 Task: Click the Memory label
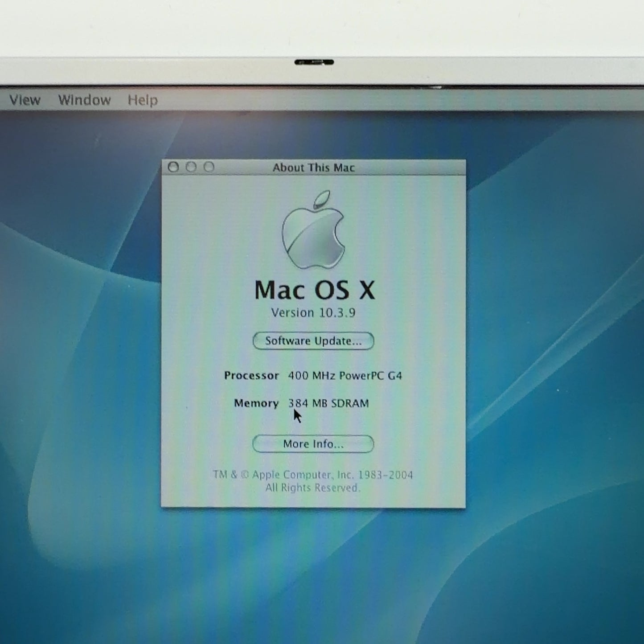click(256, 403)
